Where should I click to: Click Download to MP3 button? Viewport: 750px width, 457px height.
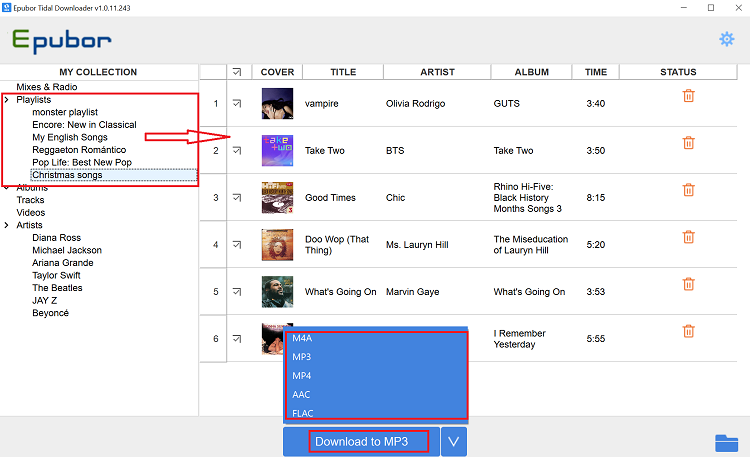coord(361,442)
